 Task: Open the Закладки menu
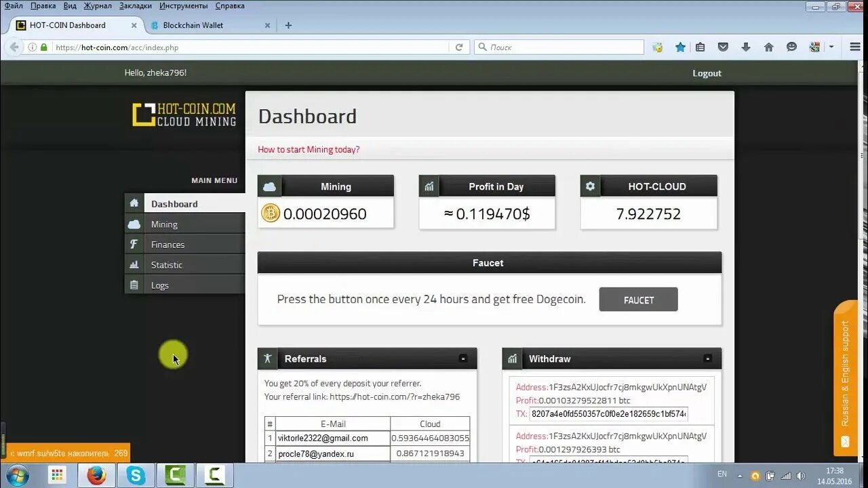pyautogui.click(x=136, y=5)
